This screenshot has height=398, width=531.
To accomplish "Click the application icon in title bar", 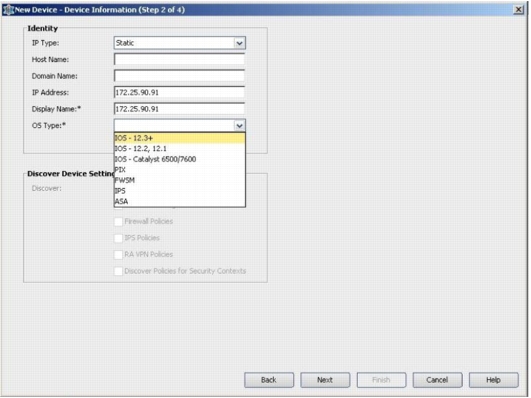I will [8, 10].
